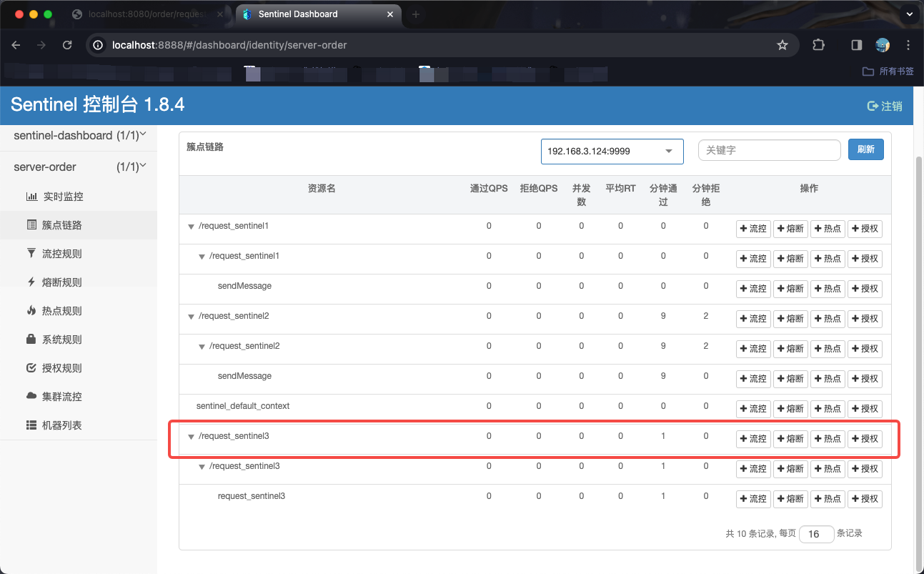924x574 pixels.
Task: Click the 刷新 refresh button
Action: (x=865, y=149)
